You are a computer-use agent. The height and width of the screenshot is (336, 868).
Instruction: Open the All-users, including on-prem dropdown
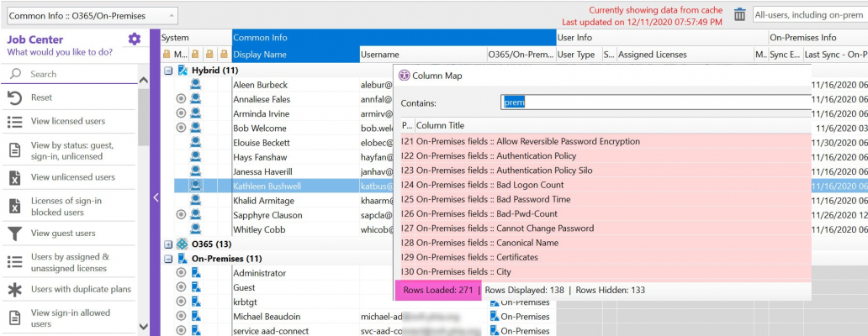click(811, 15)
